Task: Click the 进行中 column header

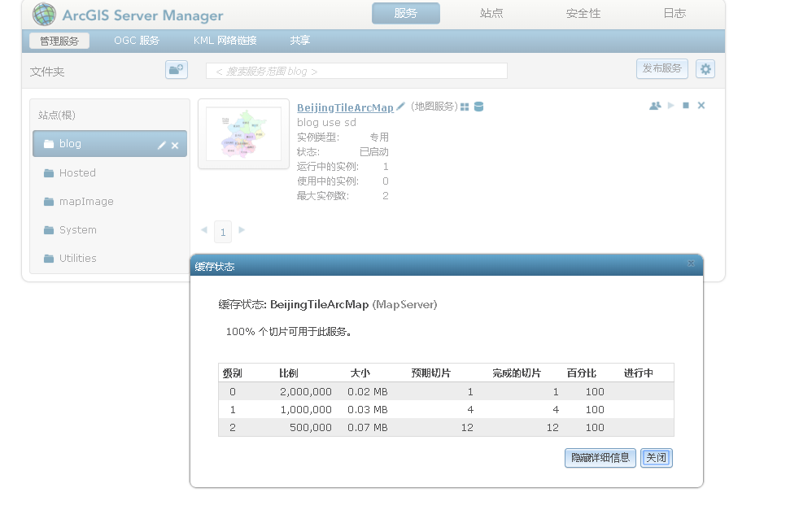Action: coord(638,373)
